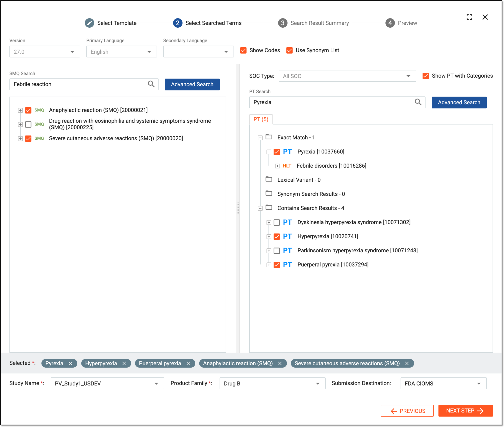Open the Product Family dropdown
The width and height of the screenshot is (504, 427).
pyautogui.click(x=272, y=383)
